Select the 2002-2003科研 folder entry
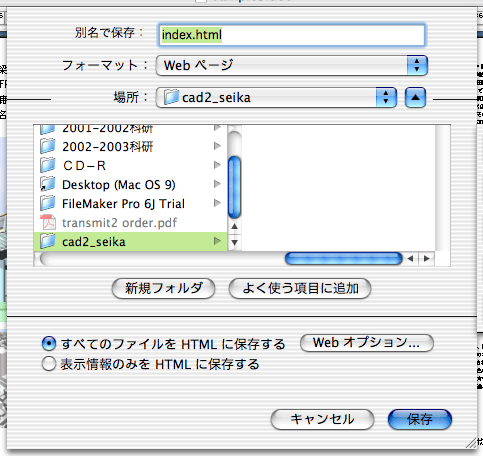Viewport: 483px width, 456px height. [x=131, y=146]
